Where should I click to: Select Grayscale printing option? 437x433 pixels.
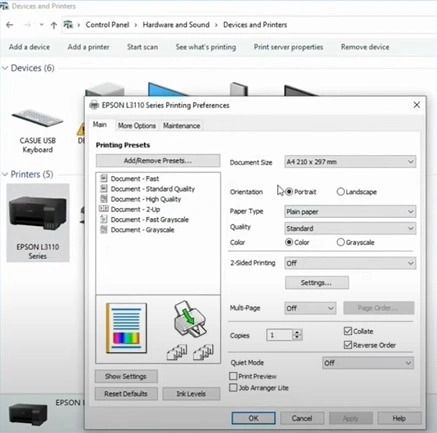click(x=340, y=242)
